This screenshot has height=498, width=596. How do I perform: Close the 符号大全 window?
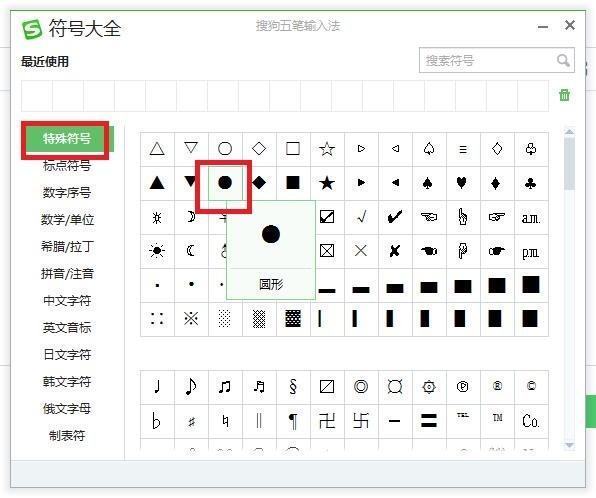[x=569, y=25]
